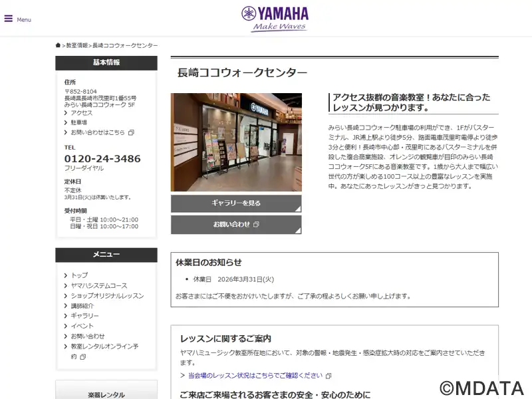Screen dimensions: 532x399
Task: Open 教室情報 breadcrumb link
Action: coord(77,45)
